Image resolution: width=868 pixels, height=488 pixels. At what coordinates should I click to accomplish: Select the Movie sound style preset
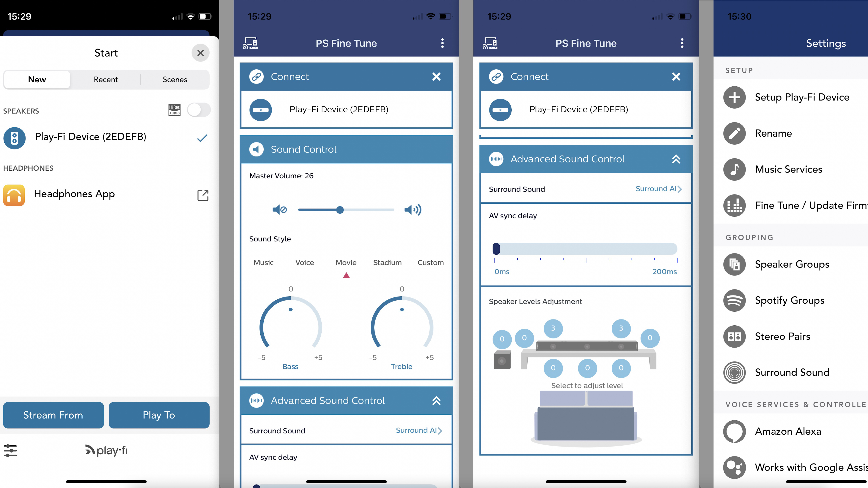pos(346,262)
